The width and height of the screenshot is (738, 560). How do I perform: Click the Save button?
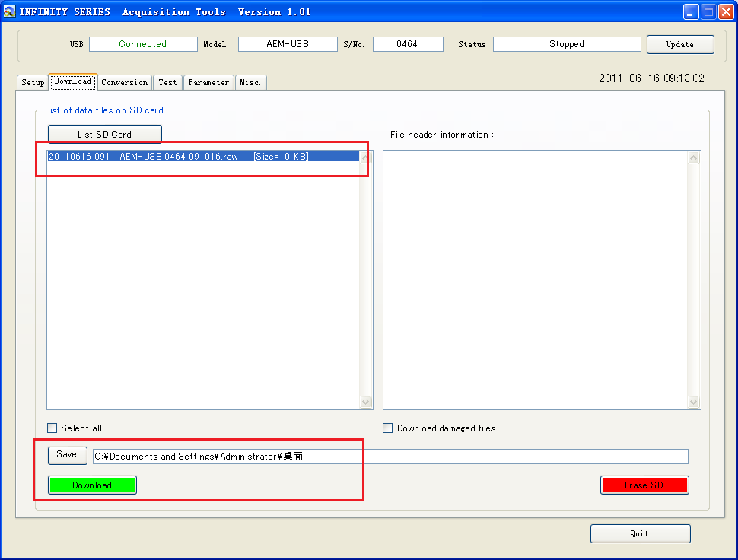click(x=67, y=455)
